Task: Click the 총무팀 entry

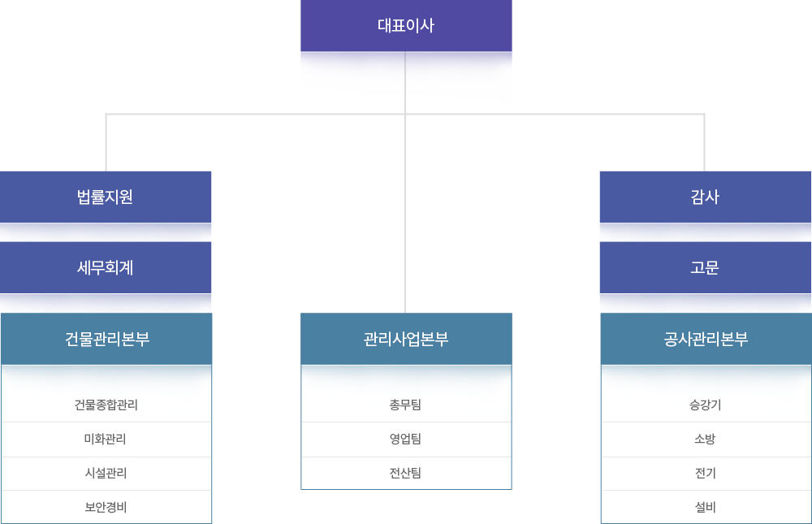Action: pos(406,405)
